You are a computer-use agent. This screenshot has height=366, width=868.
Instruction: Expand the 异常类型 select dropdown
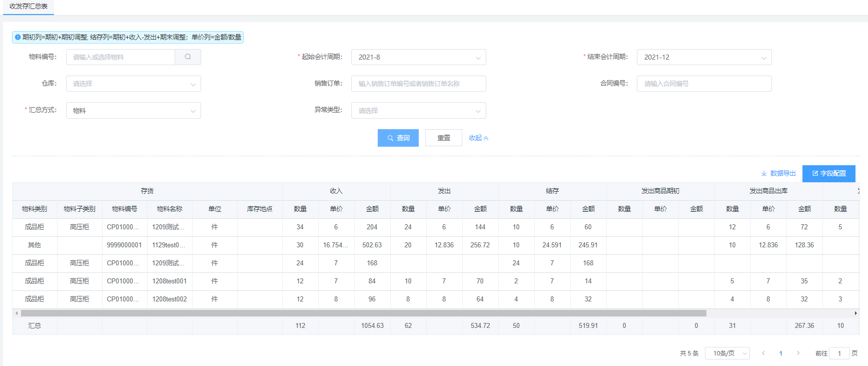[418, 111]
